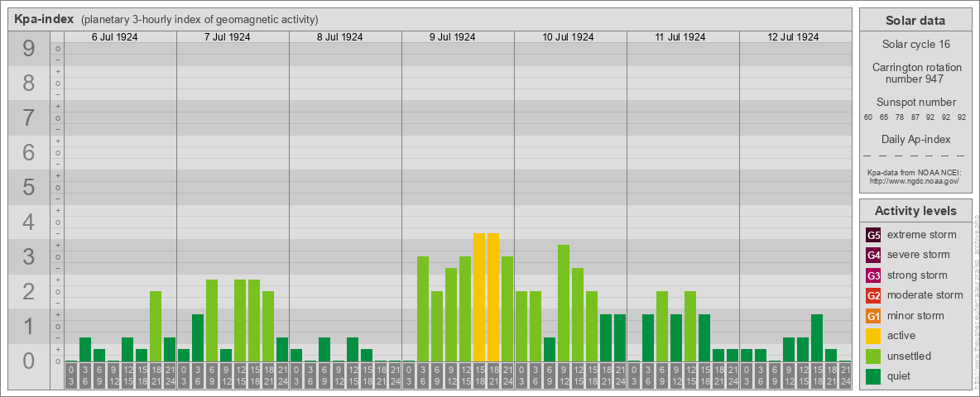Click the 12-15 time label under 8 Jul

pos(353,377)
